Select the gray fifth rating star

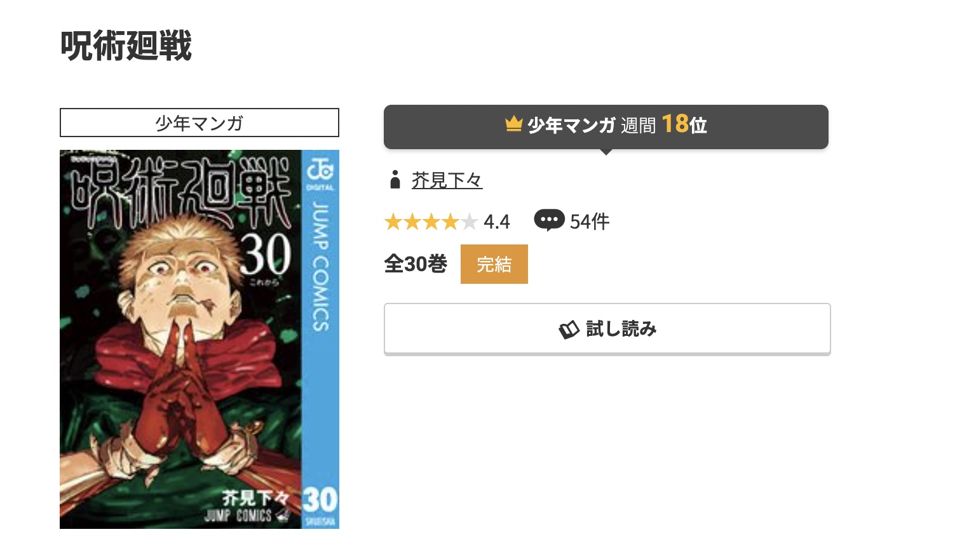(x=469, y=222)
